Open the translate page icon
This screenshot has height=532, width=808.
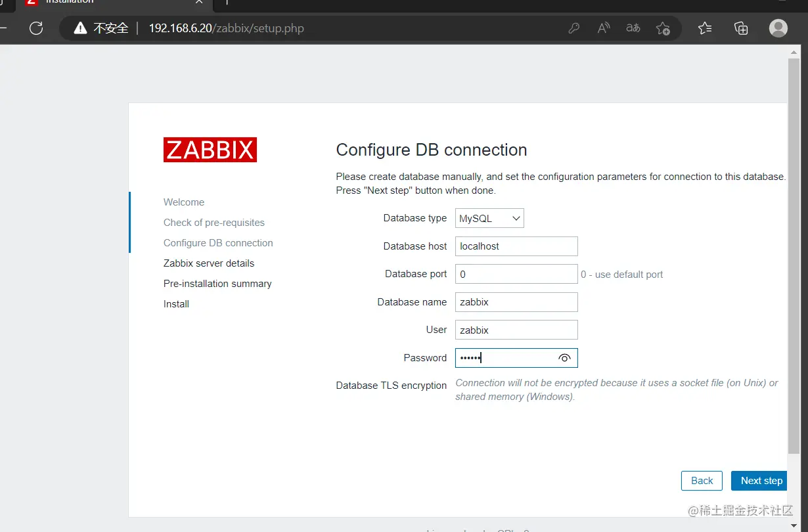(x=633, y=28)
